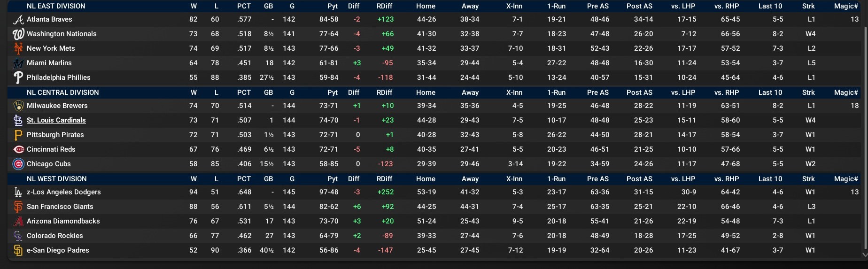
Task: Select the San Francisco Giants logo
Action: click(18, 207)
